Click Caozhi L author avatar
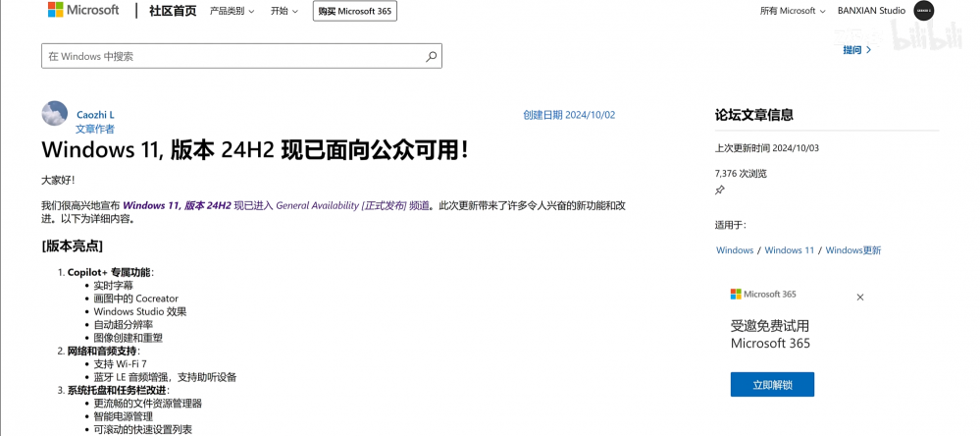The width and height of the screenshot is (980, 436). 54,114
